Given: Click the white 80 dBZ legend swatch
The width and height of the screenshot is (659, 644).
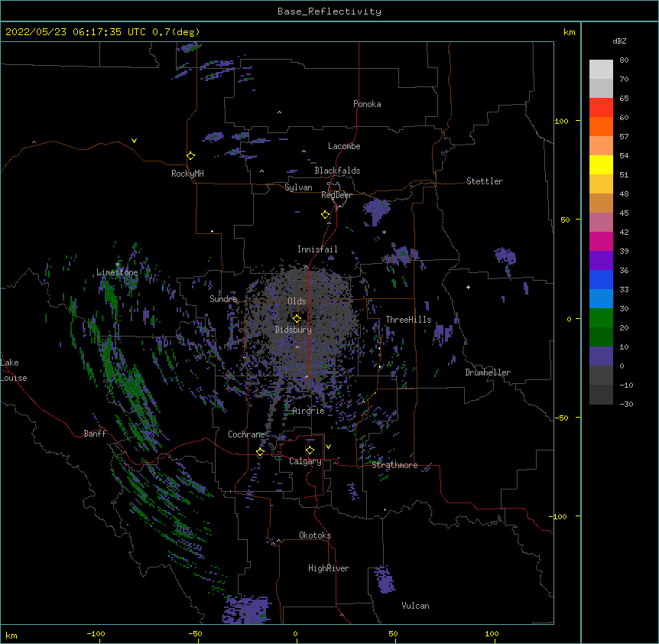Looking at the screenshot, I should tap(601, 70).
